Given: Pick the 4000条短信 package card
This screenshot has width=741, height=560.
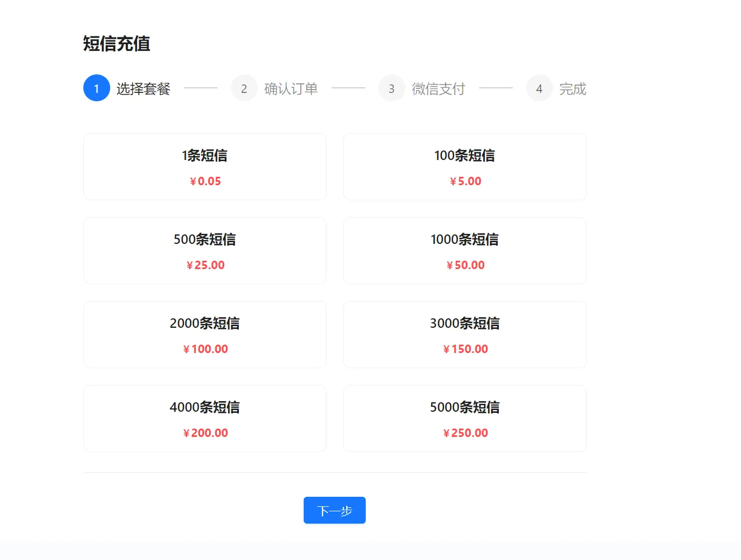Looking at the screenshot, I should coord(205,418).
